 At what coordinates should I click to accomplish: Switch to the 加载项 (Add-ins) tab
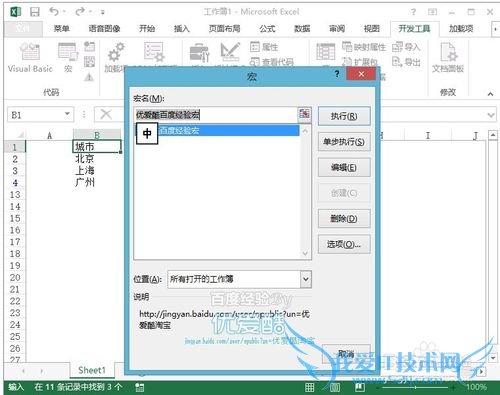(x=461, y=29)
